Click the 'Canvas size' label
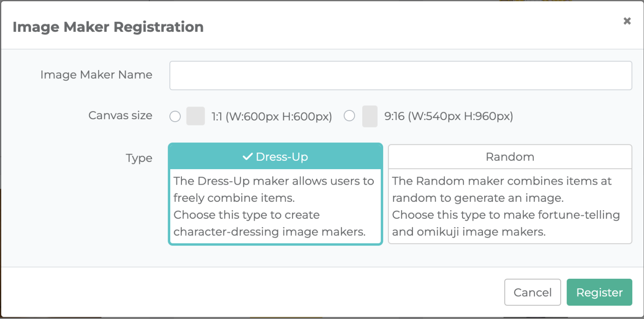Viewport: 644px width, 319px height. coord(120,115)
